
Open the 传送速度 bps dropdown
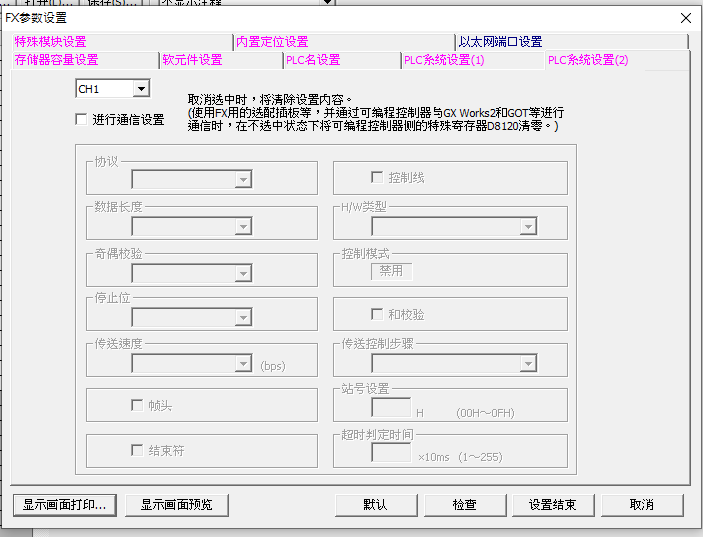[241, 364]
